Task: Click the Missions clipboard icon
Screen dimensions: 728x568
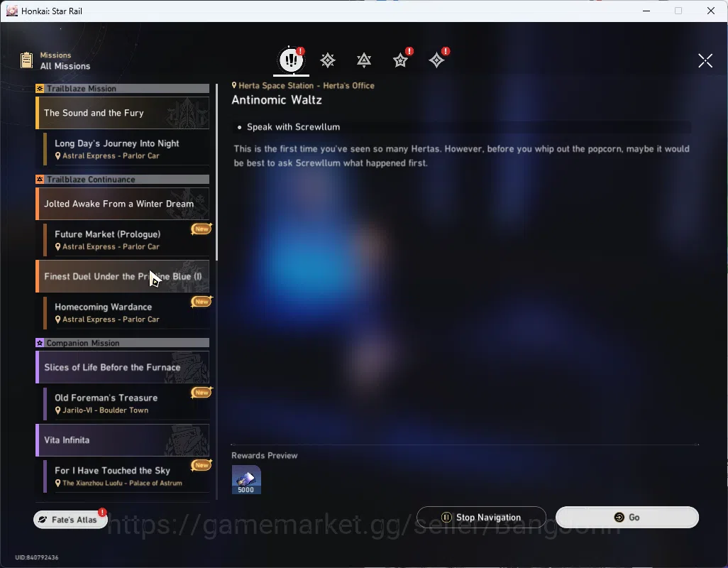Action: (x=26, y=60)
